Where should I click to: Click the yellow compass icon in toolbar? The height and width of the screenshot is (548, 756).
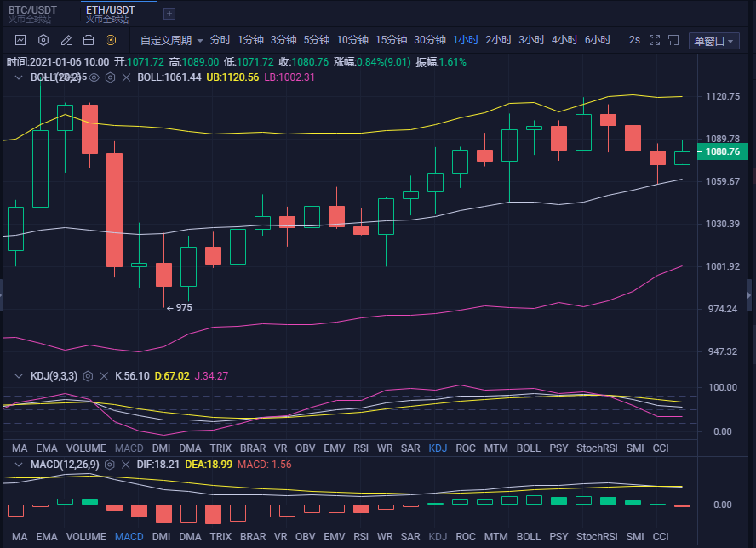point(110,40)
